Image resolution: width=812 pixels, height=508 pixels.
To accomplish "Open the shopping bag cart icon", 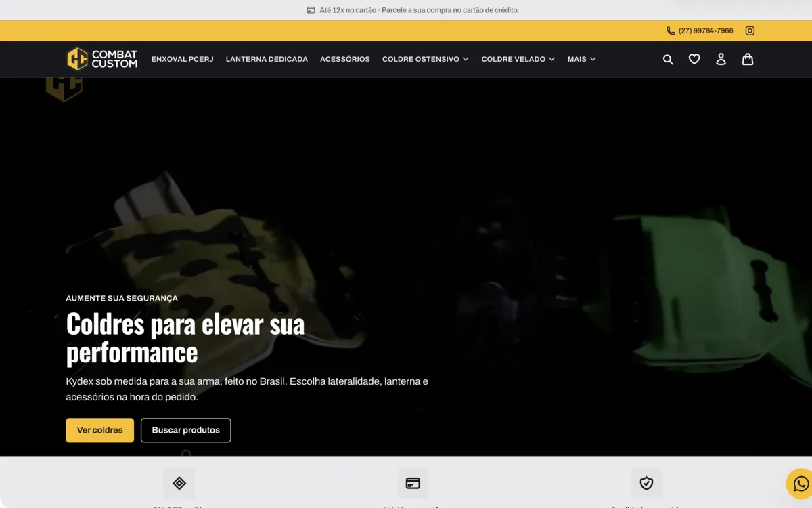I will tap(748, 60).
